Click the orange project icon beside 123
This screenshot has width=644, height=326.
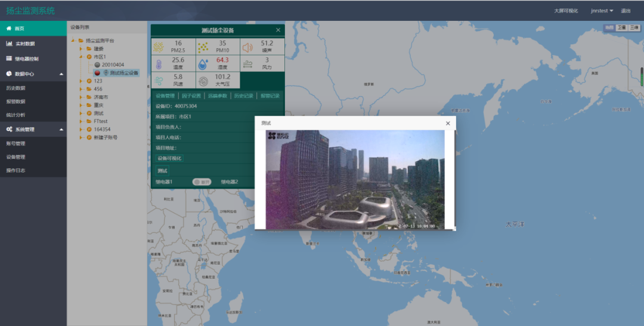click(89, 81)
